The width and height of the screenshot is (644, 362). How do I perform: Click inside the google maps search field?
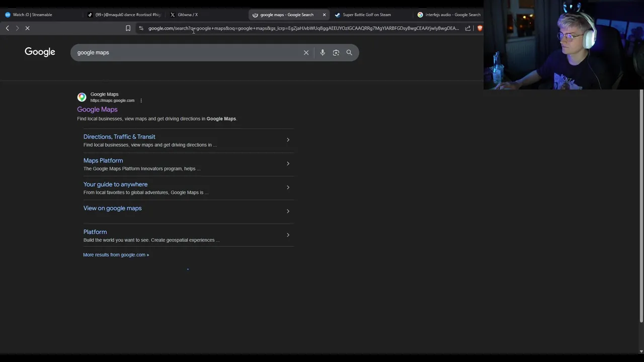click(x=186, y=52)
